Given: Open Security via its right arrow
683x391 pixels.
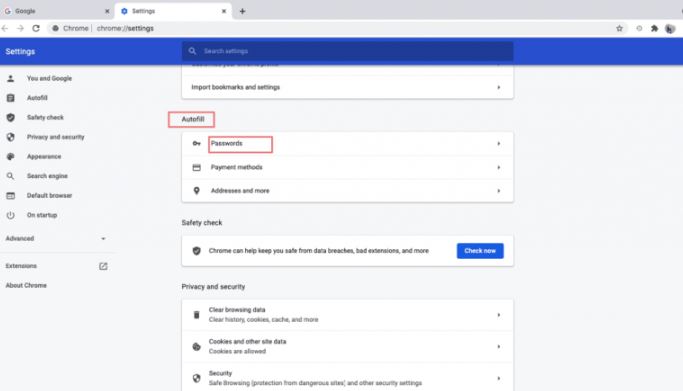Looking at the screenshot, I should click(x=499, y=378).
